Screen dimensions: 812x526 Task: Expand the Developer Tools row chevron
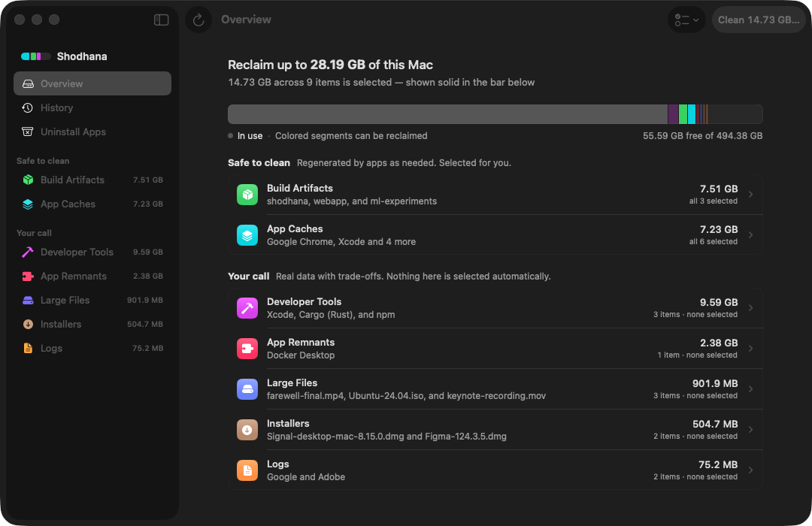click(x=751, y=308)
